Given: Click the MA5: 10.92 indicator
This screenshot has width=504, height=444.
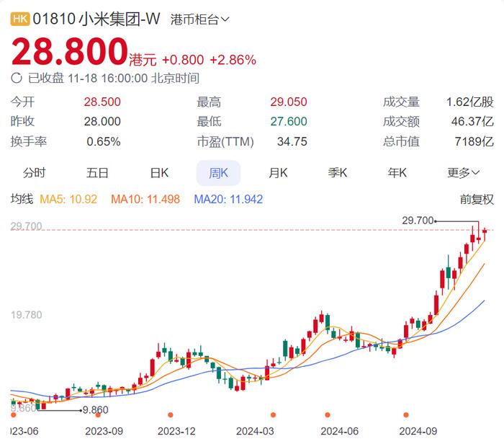Looking at the screenshot, I should pos(68,199).
